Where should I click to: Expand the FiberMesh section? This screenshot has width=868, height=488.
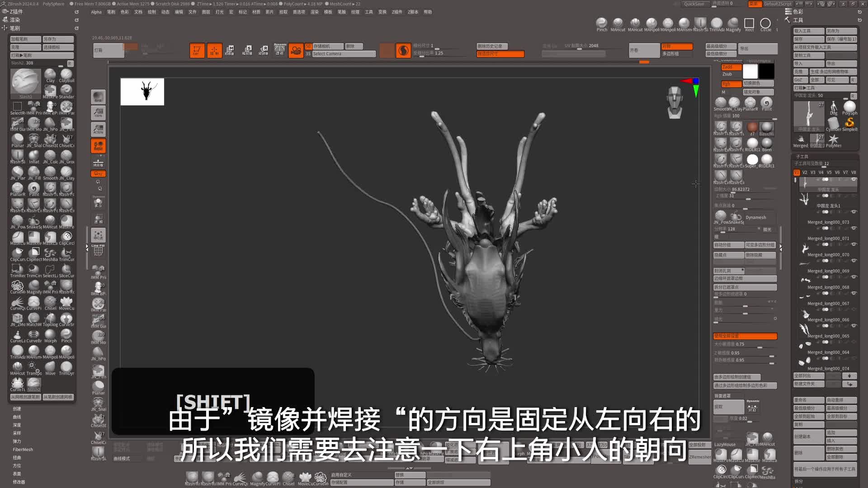[23, 450]
